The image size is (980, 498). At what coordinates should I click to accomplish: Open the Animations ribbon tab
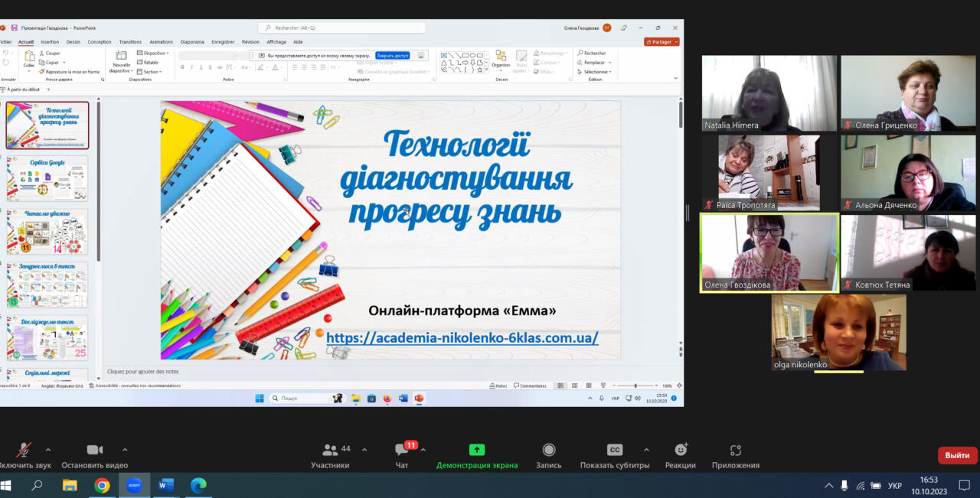click(x=161, y=42)
